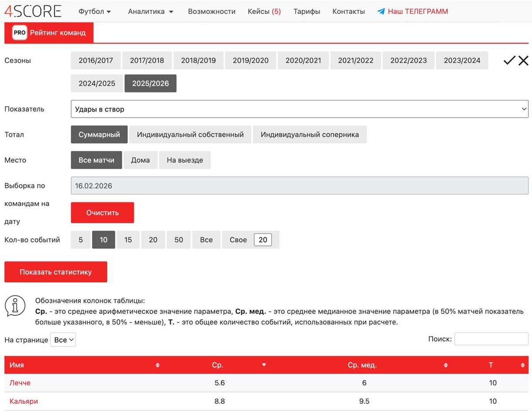The height and width of the screenshot is (413, 532).
Task: Open Кейсы (5) page
Action: 264,12
